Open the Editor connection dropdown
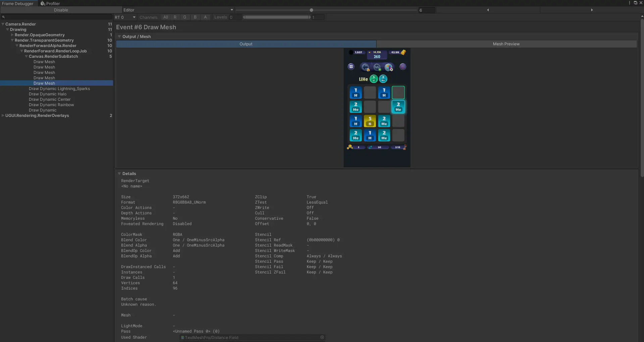Image resolution: width=644 pixels, height=342 pixels. pyautogui.click(x=178, y=10)
